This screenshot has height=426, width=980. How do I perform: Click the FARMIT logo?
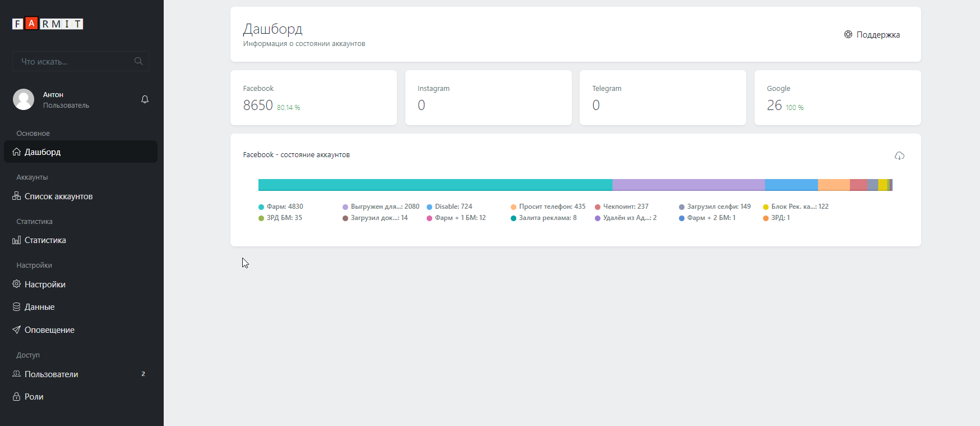[48, 24]
